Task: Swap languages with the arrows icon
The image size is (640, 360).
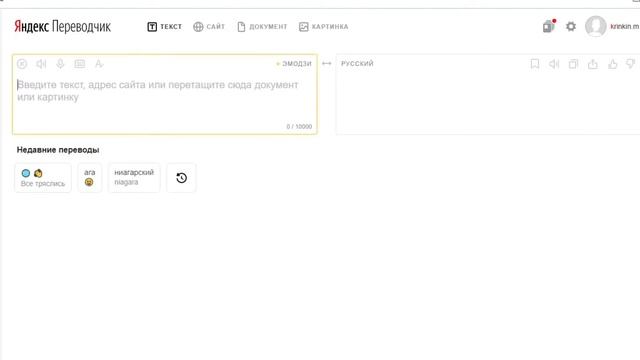Action: coord(327,63)
